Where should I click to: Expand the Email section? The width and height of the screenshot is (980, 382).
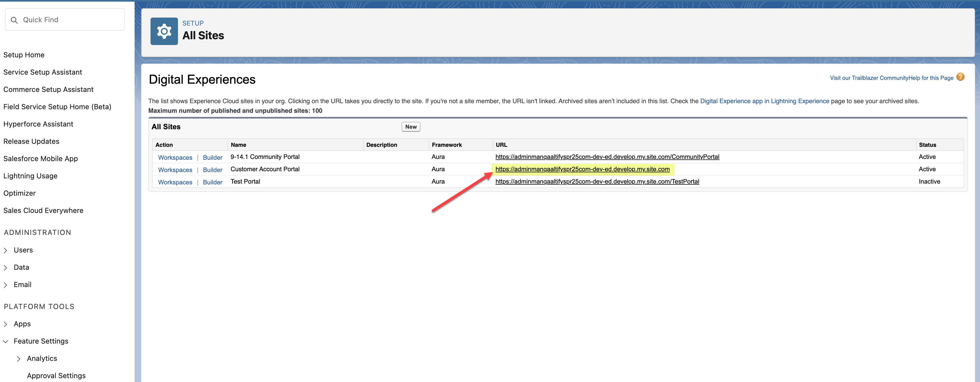point(5,285)
